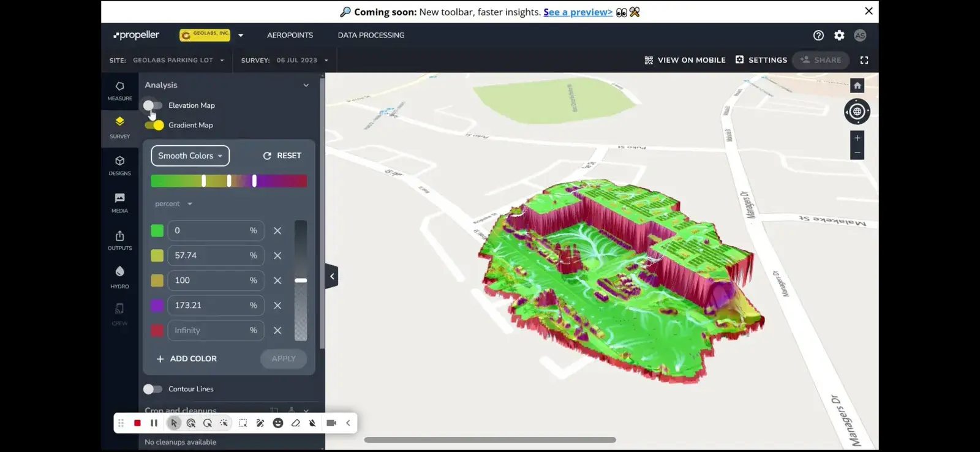Click View on Mobile
This screenshot has height=452, width=980.
pyautogui.click(x=685, y=60)
